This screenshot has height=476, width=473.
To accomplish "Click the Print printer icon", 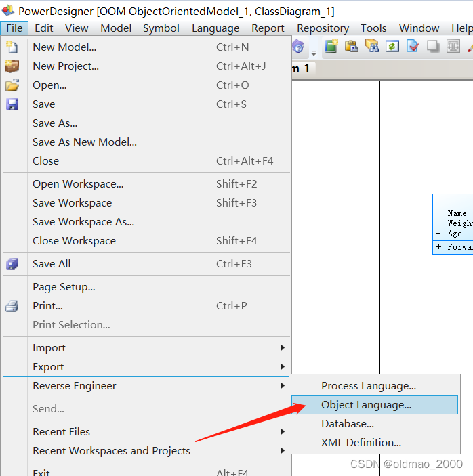I will [12, 306].
